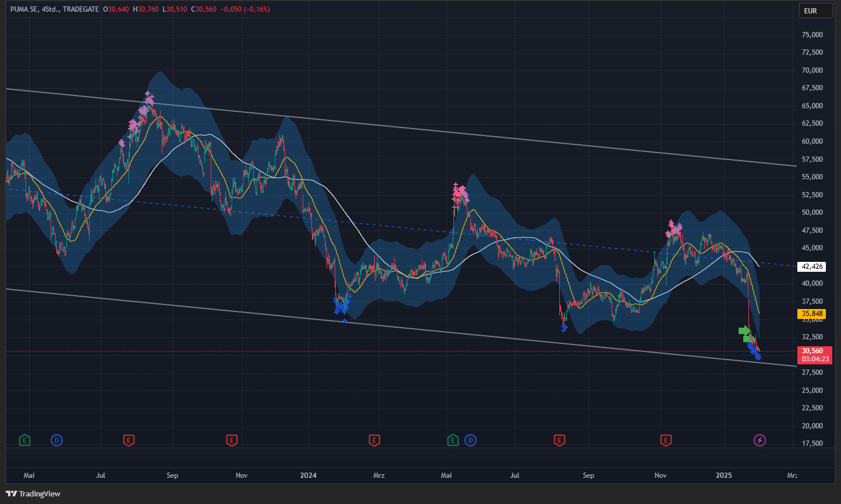Image resolution: width=841 pixels, height=504 pixels.
Task: Open the green E earnings marker right after 2024
Action: click(453, 440)
